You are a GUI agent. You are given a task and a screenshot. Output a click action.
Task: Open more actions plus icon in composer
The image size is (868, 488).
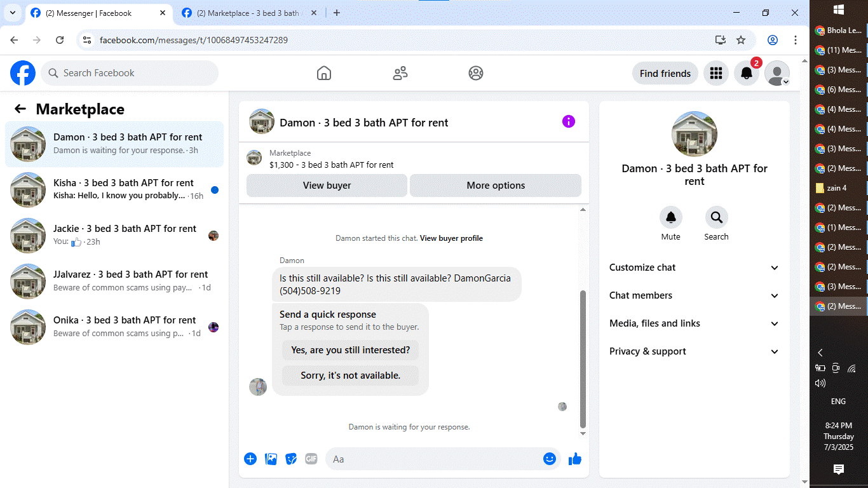coord(250,459)
